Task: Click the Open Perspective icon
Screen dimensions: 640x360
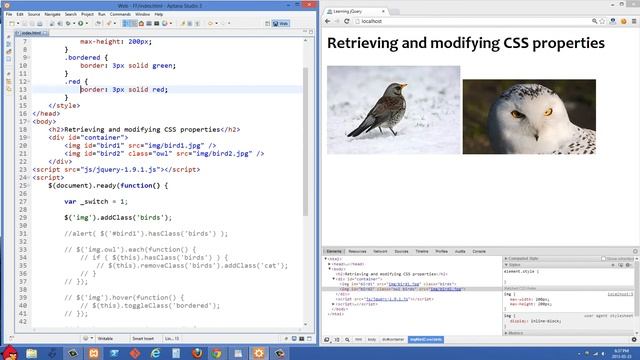Action: tap(267, 24)
